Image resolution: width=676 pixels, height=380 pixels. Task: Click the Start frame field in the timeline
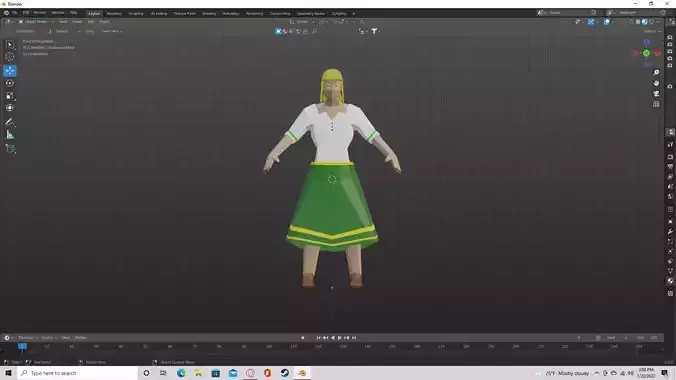pyautogui.click(x=617, y=338)
